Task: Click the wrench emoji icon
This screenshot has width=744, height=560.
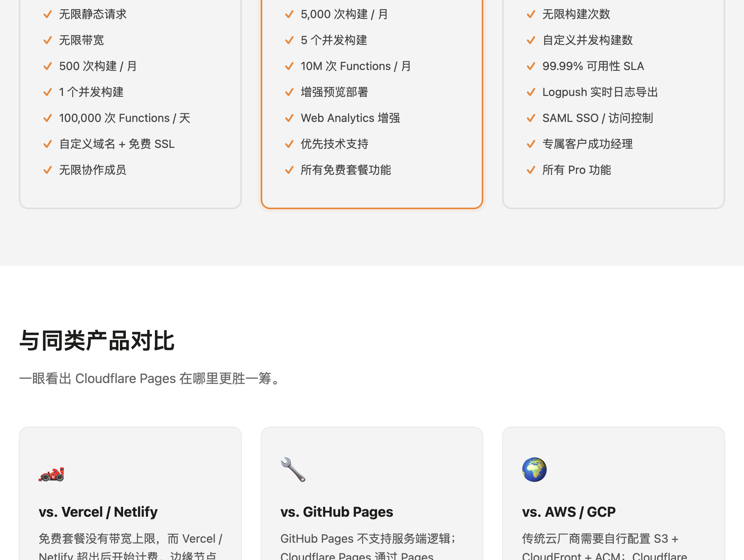Action: (x=293, y=470)
